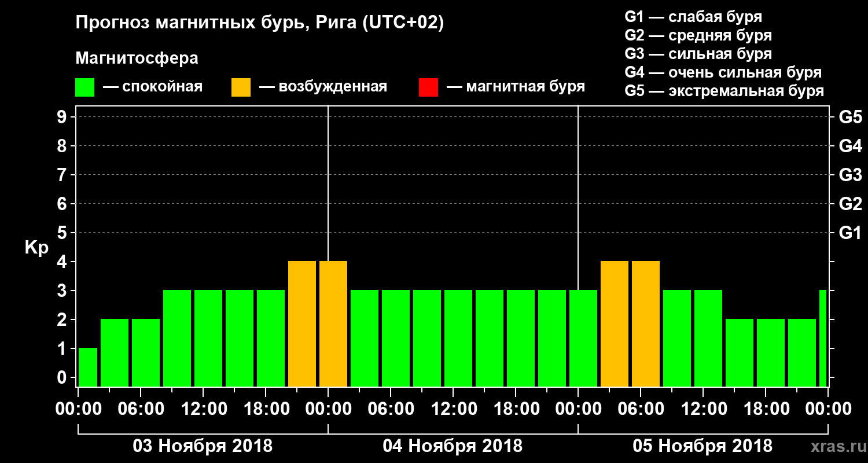Click the right-axis 'G5' storm level label

pyautogui.click(x=850, y=117)
